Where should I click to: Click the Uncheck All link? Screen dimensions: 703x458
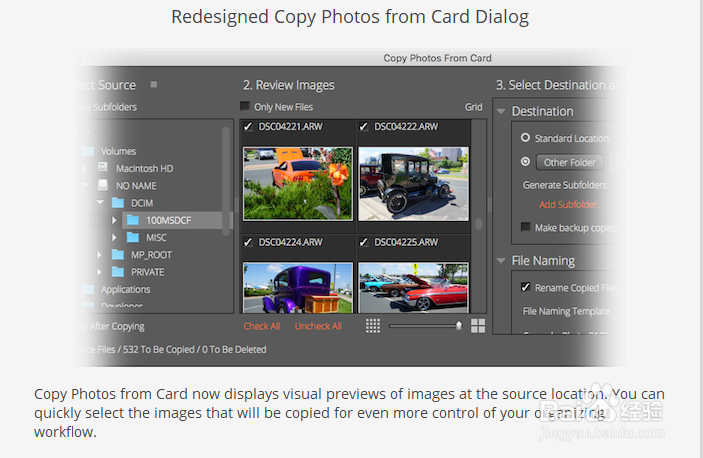click(x=318, y=326)
